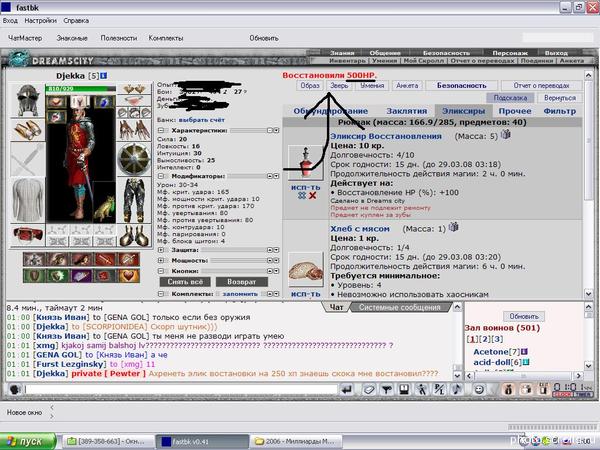Click the necklace equipment slot

(134, 100)
